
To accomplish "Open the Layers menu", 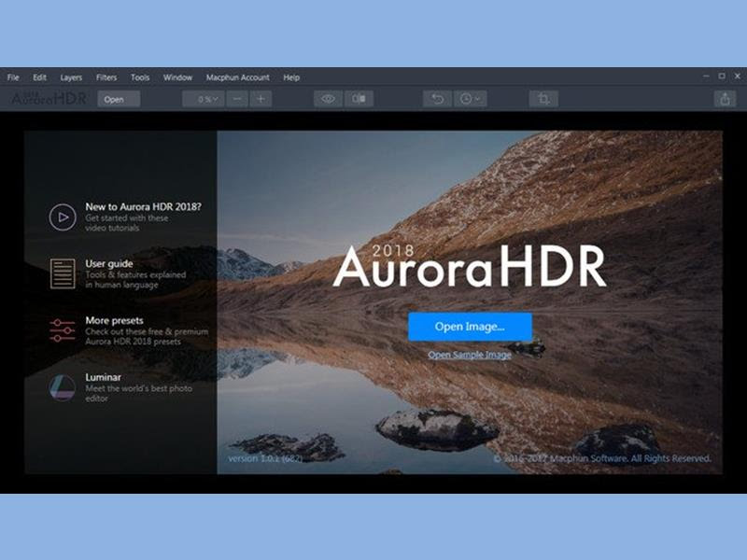I will click(x=71, y=77).
